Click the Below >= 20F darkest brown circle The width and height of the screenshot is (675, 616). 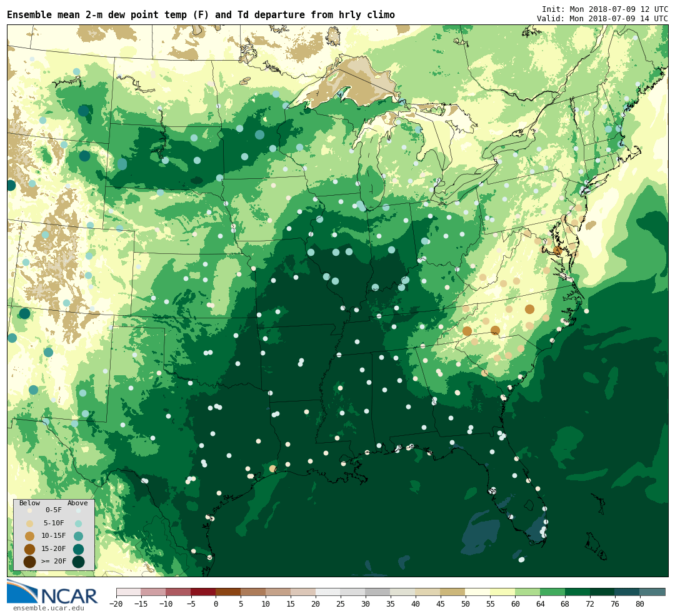tap(30, 562)
